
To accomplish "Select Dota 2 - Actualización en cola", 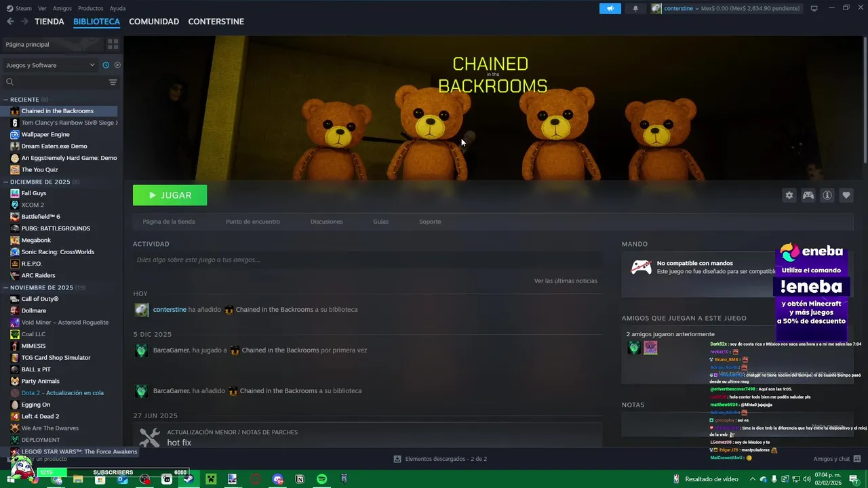I will click(x=62, y=393).
